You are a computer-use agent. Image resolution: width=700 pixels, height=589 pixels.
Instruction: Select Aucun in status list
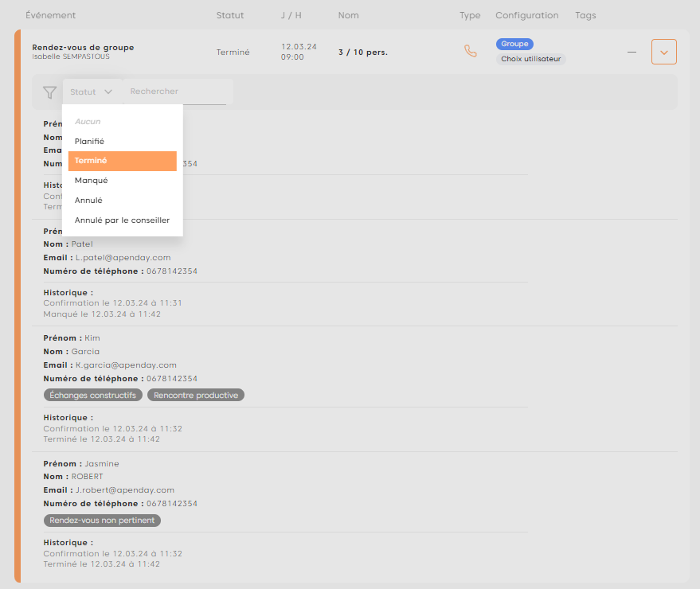[x=88, y=122]
